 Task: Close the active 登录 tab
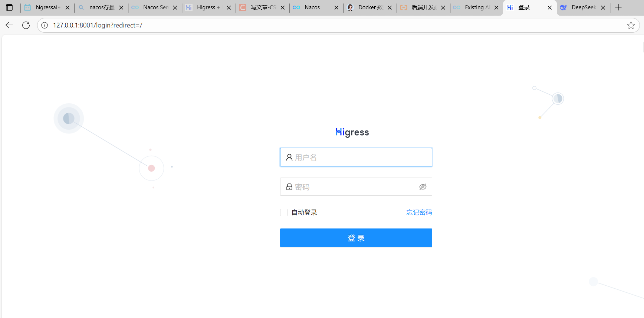pyautogui.click(x=550, y=7)
